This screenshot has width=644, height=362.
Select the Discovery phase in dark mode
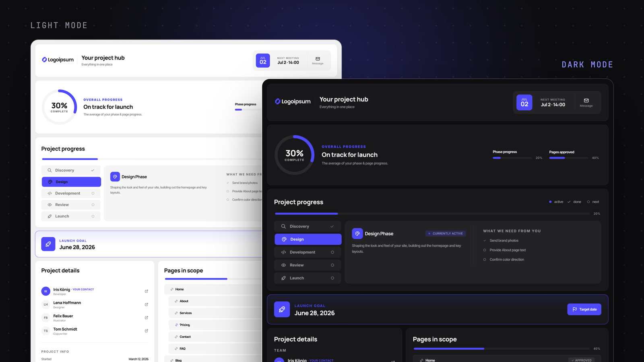pos(308,226)
